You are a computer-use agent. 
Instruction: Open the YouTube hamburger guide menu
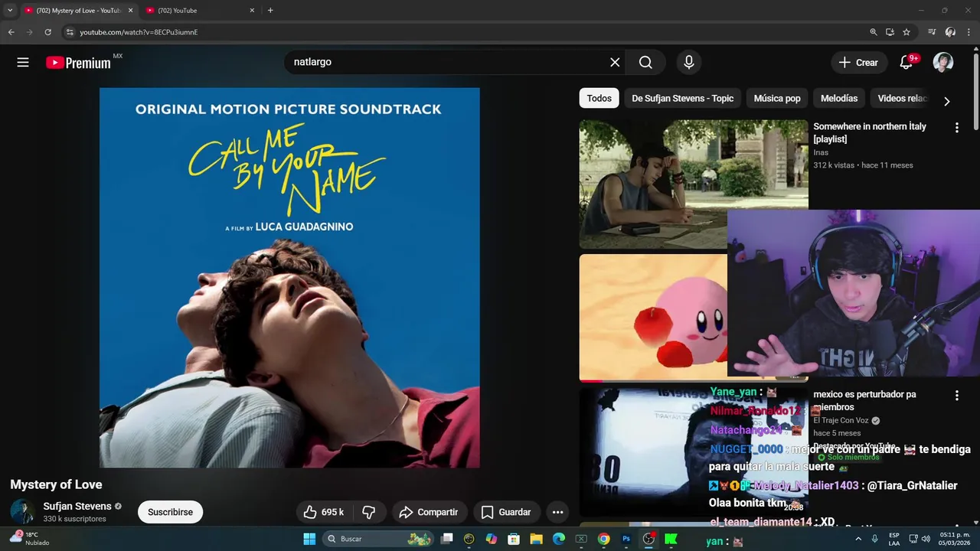tap(23, 63)
